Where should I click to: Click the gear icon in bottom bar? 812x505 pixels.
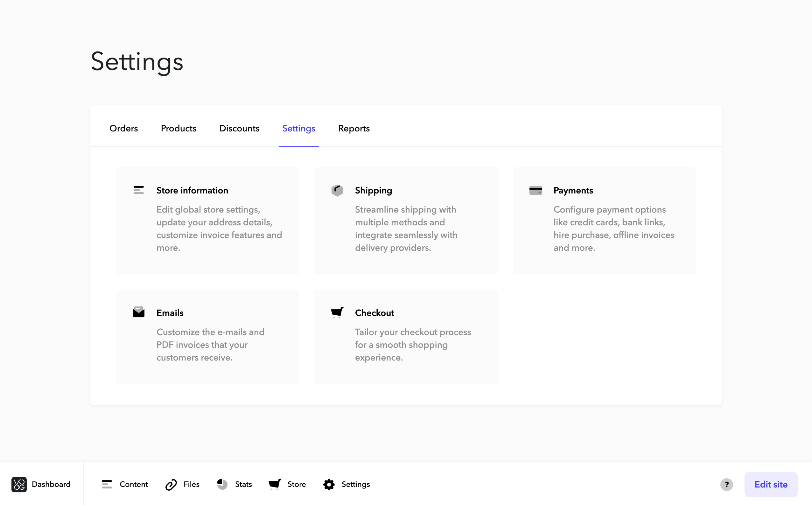pyautogui.click(x=329, y=484)
